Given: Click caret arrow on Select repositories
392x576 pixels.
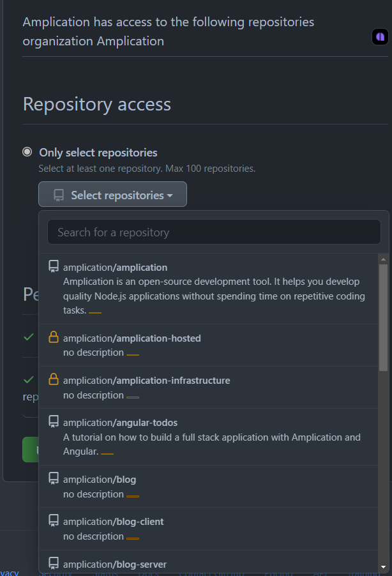Looking at the screenshot, I should 170,195.
